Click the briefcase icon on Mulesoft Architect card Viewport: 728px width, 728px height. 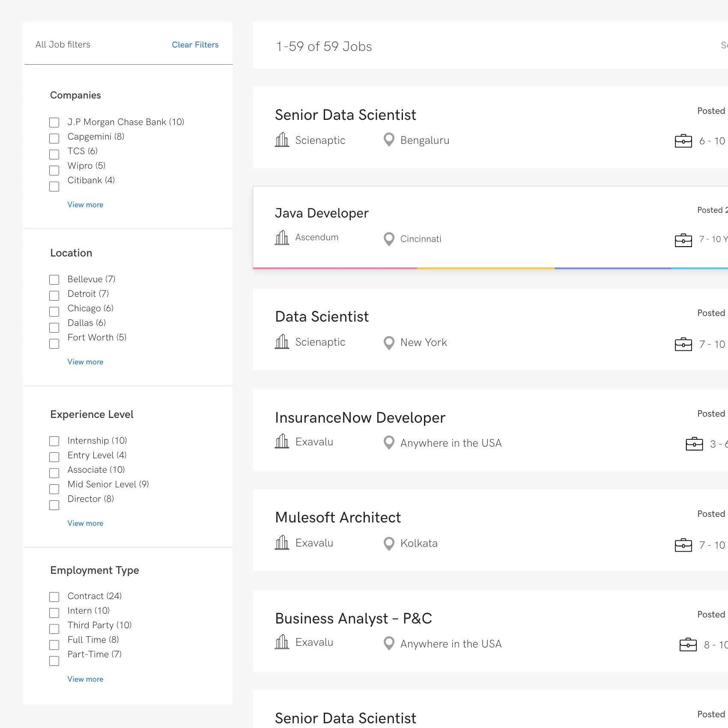coord(683,546)
